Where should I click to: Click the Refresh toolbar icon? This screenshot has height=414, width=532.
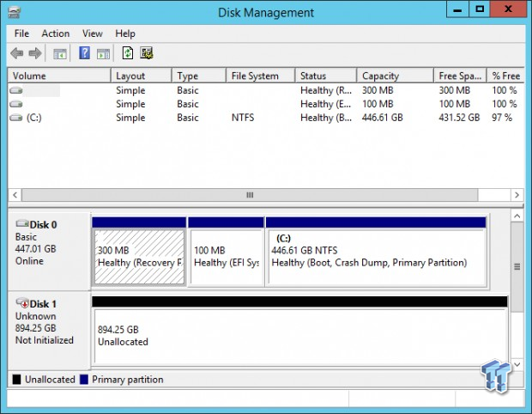[128, 53]
